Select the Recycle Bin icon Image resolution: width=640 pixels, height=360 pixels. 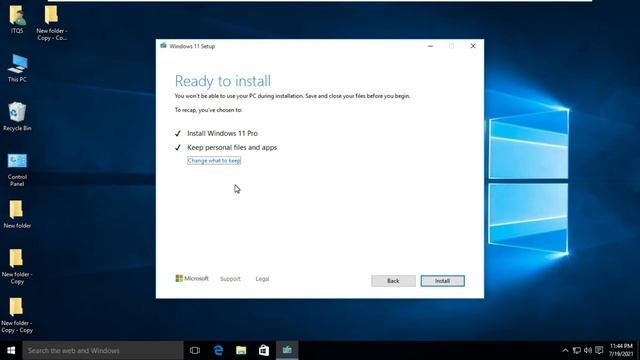pyautogui.click(x=17, y=117)
